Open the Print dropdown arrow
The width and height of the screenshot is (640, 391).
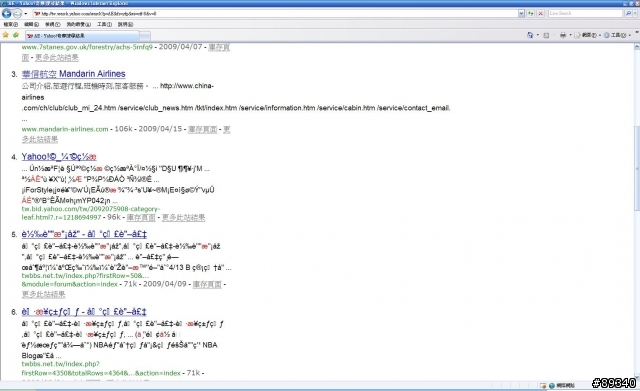point(570,36)
